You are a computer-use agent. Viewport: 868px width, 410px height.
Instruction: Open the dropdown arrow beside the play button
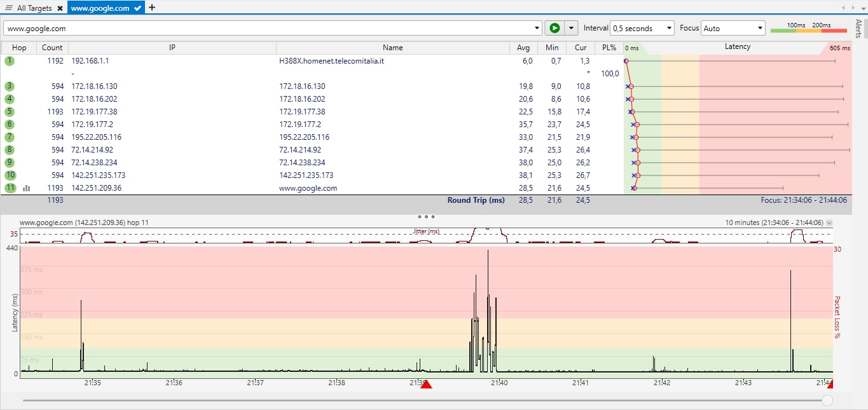point(571,28)
